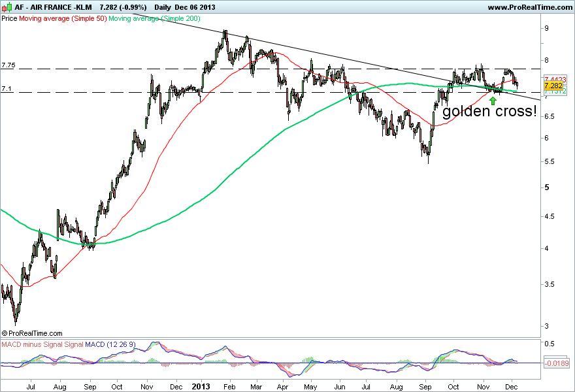Click the '0.5' tick on the MACD axis
Screen dimensions: 575x392
point(549,344)
